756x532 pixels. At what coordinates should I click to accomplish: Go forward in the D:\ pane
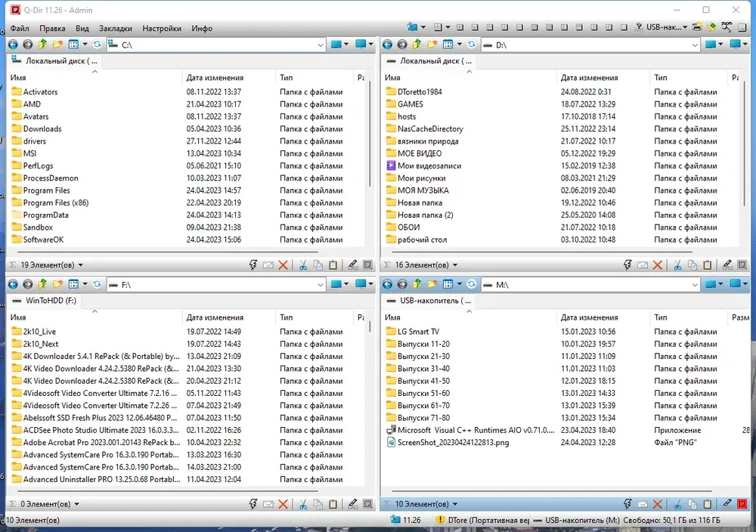(402, 45)
